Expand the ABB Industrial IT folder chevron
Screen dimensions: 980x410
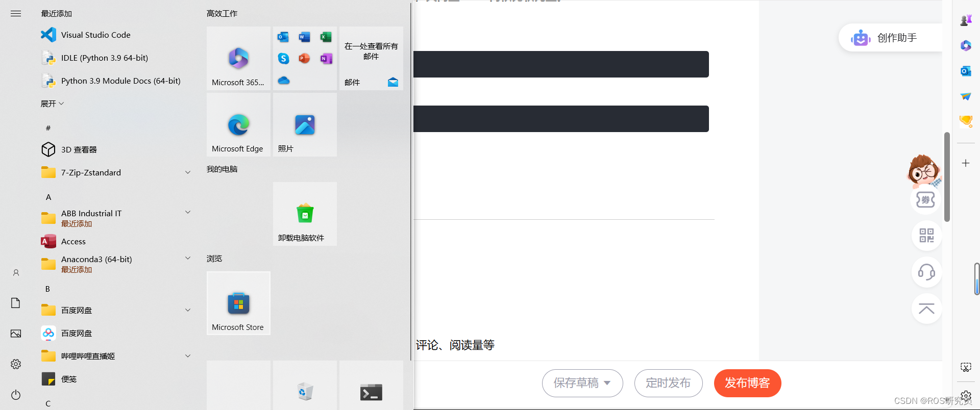click(188, 212)
